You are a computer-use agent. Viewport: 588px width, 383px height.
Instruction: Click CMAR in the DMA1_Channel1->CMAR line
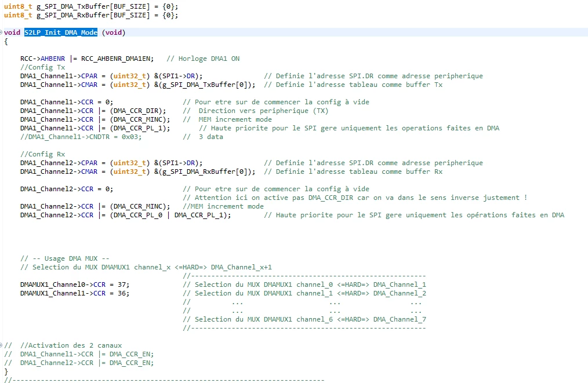(89, 85)
